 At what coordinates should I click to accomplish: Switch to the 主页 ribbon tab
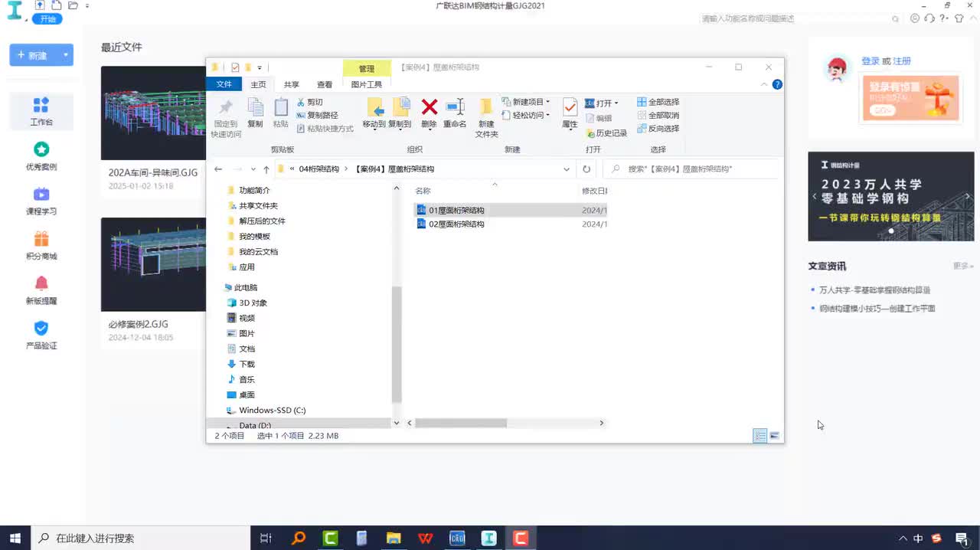pos(258,84)
